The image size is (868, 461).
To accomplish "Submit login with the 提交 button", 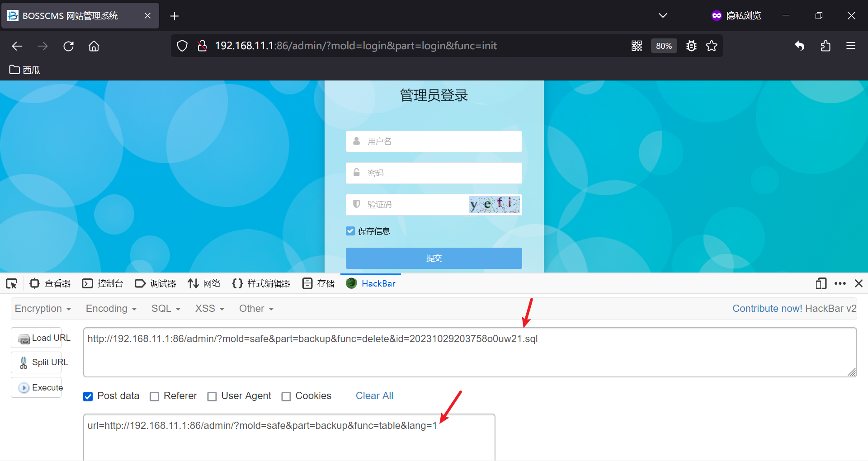I will click(x=434, y=258).
